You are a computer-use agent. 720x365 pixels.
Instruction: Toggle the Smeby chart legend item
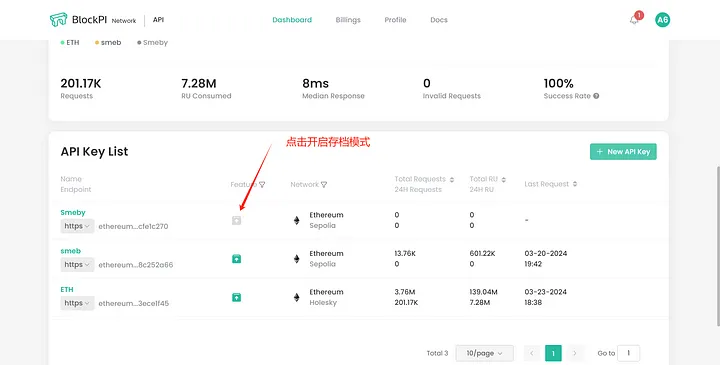pos(152,43)
